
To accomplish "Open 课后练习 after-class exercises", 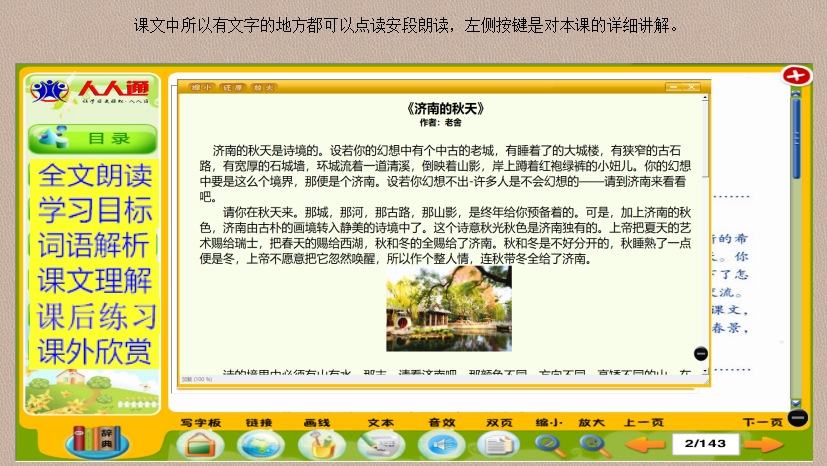I will 93,316.
